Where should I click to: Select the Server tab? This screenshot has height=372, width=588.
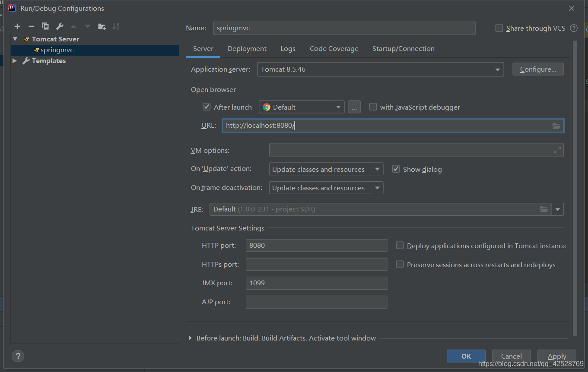tap(203, 49)
